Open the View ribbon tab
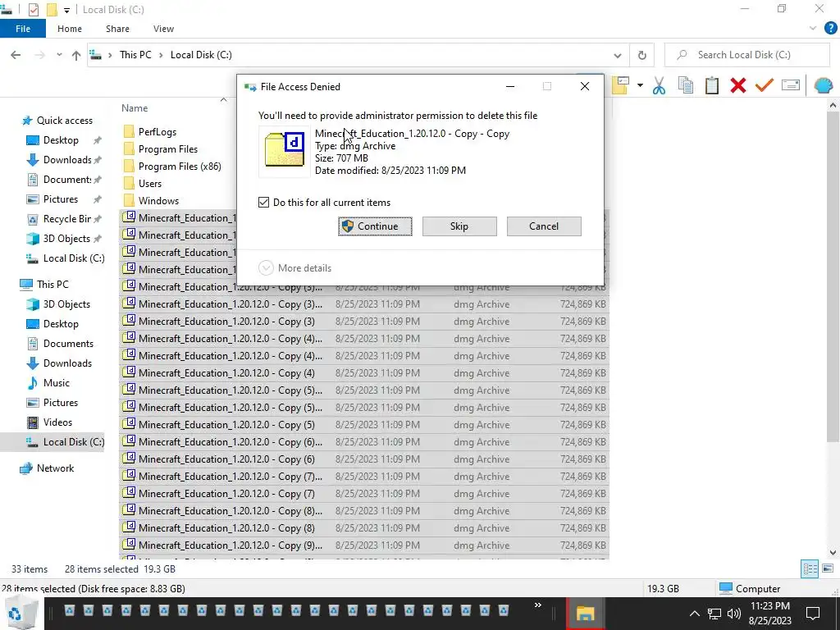Viewport: 840px width, 630px height. [163, 29]
